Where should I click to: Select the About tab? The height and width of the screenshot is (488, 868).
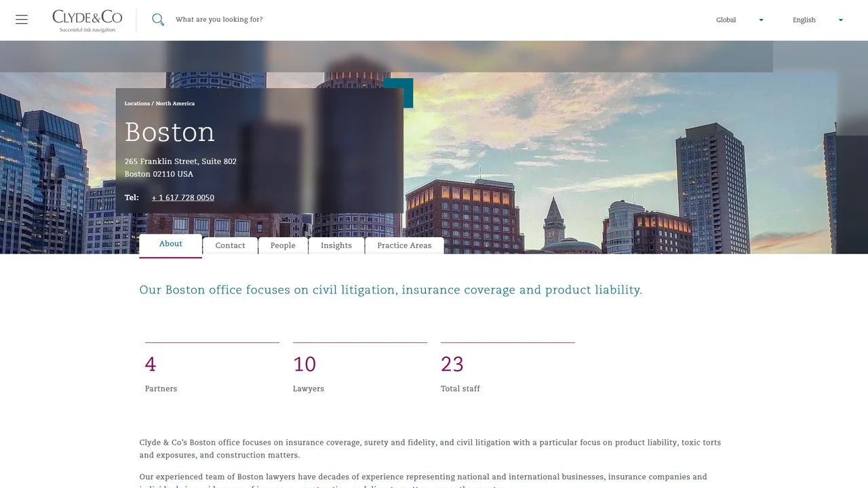click(x=171, y=245)
